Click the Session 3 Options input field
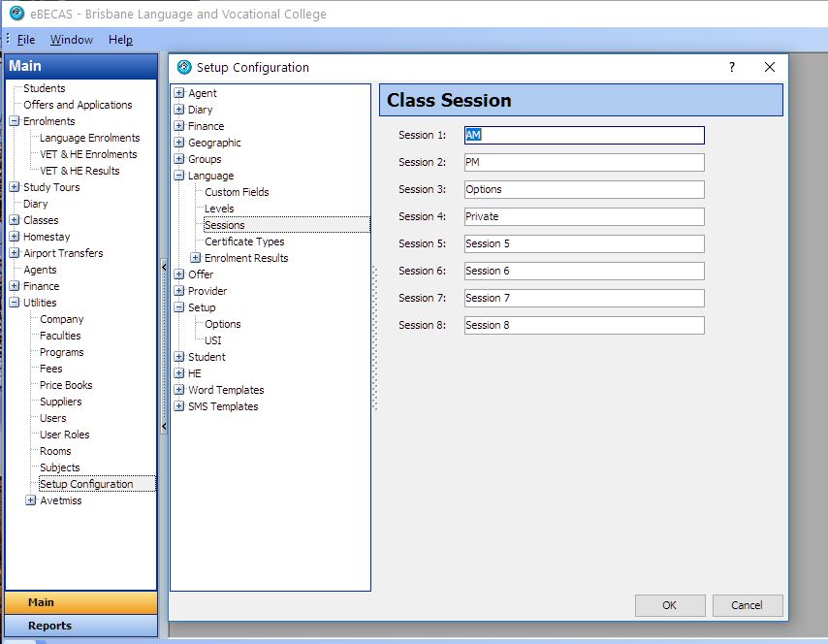 [x=584, y=189]
